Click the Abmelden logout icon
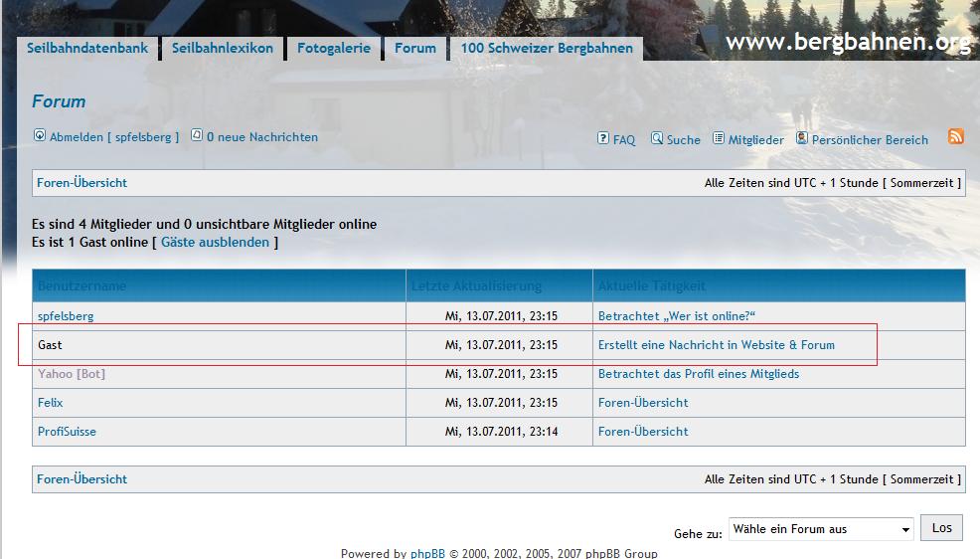This screenshot has height=559, width=980. [40, 135]
